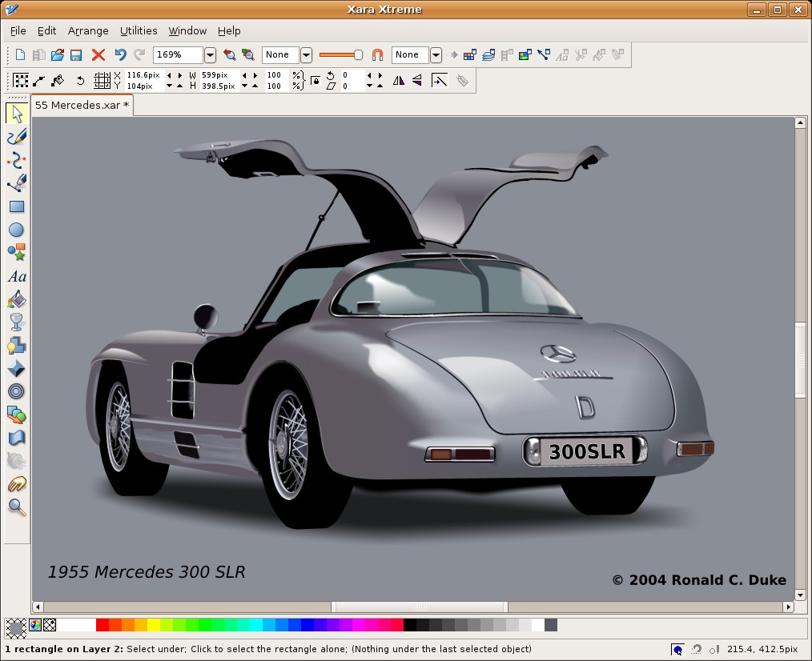Open the File menu

click(x=18, y=31)
